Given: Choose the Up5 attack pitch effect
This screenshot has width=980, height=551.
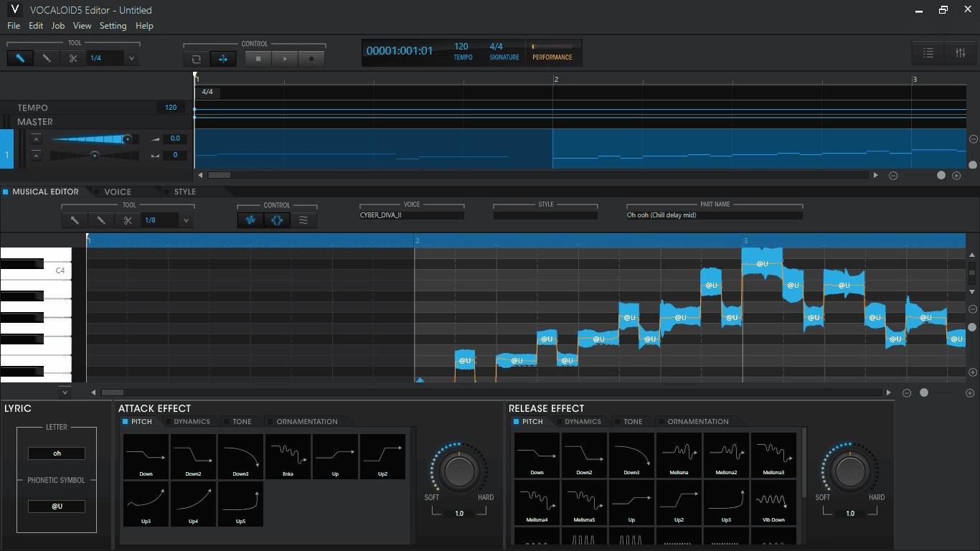Looking at the screenshot, I should (x=240, y=504).
